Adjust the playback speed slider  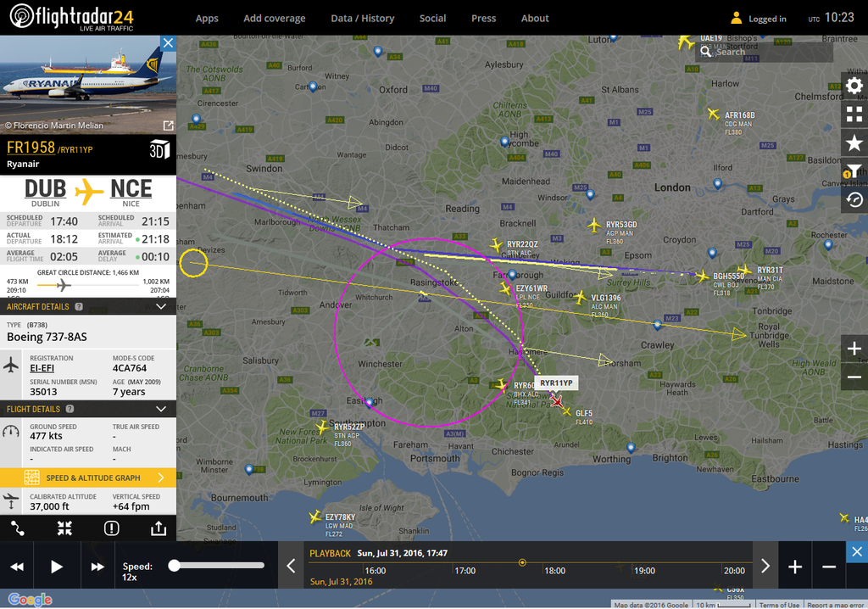tap(219, 565)
